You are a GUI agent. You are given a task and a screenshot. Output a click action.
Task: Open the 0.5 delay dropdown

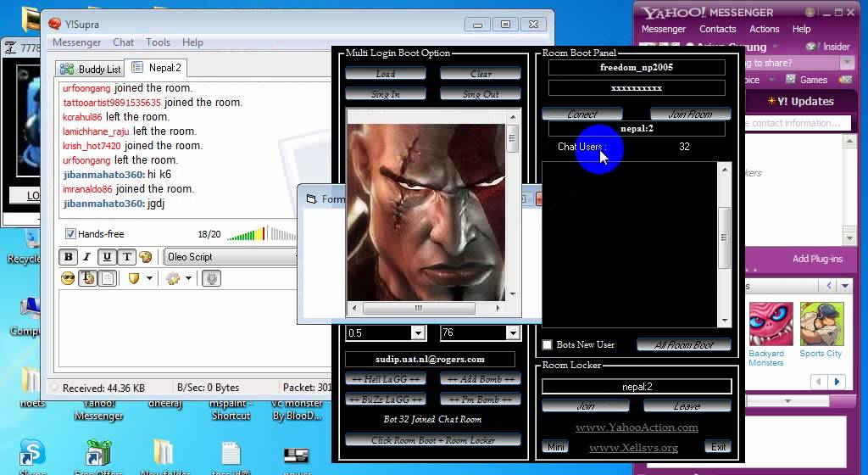point(418,332)
